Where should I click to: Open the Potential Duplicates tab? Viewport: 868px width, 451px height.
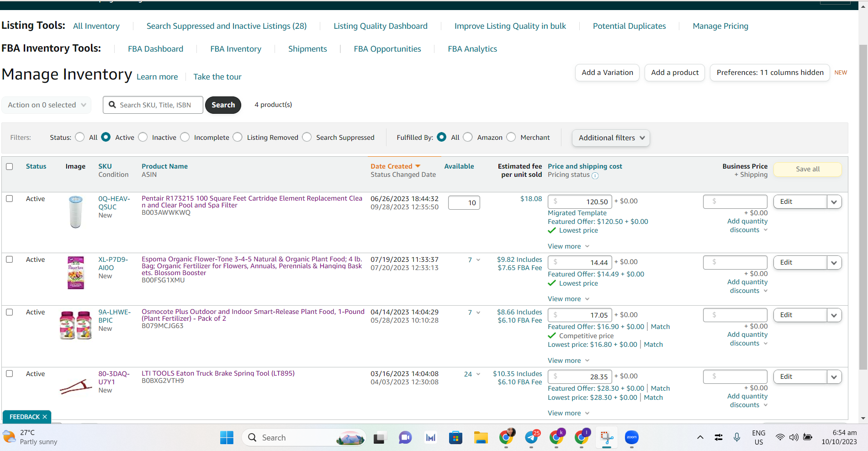[x=630, y=26]
